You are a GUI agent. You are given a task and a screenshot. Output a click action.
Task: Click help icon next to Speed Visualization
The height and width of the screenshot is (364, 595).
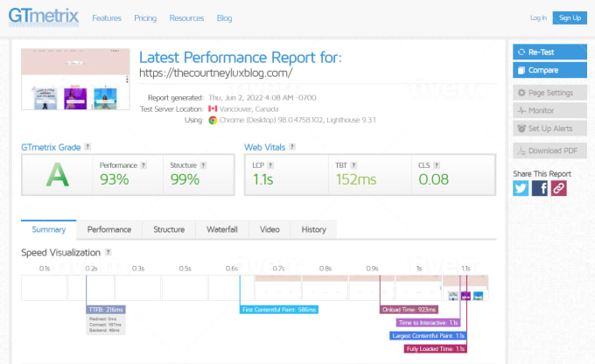pos(108,252)
